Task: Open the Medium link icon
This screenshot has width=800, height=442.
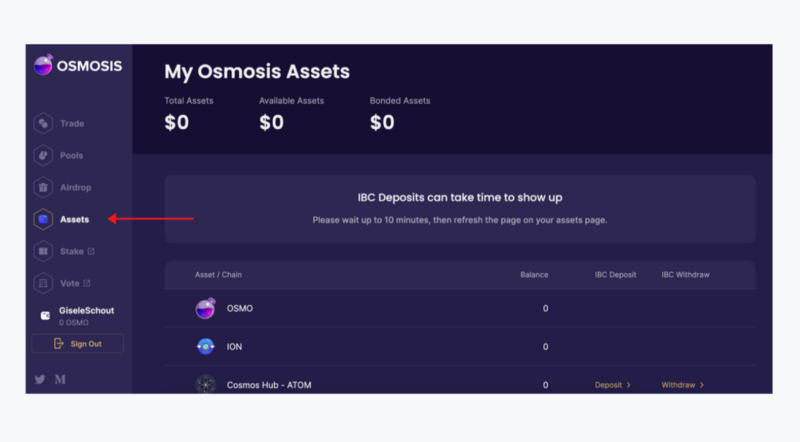Action: pyautogui.click(x=60, y=379)
